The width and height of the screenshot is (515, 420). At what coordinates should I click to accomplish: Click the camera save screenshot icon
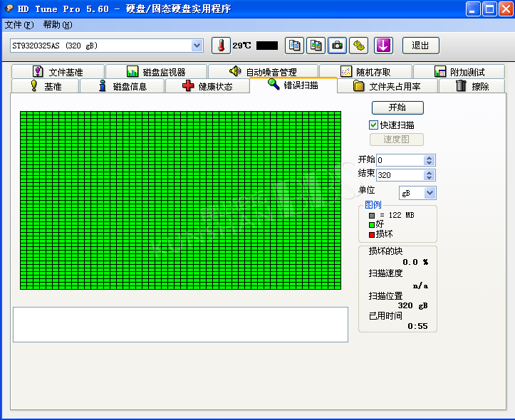pos(337,46)
